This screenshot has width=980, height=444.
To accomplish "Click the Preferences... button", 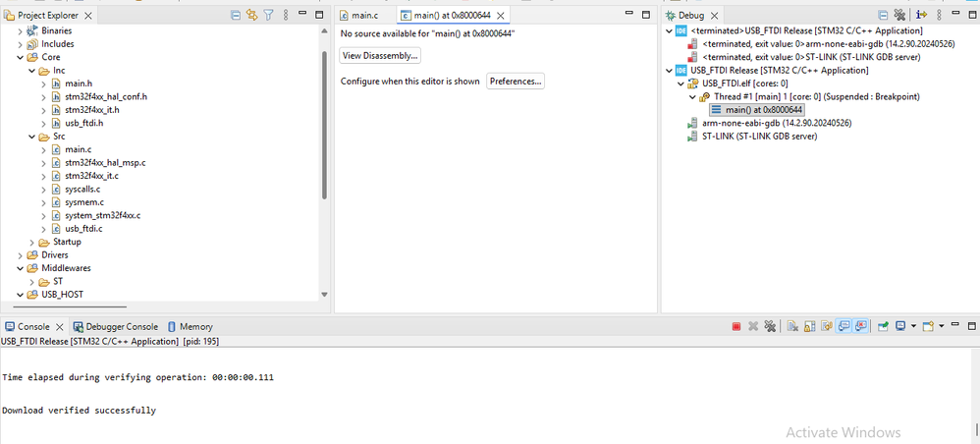I will tap(516, 82).
